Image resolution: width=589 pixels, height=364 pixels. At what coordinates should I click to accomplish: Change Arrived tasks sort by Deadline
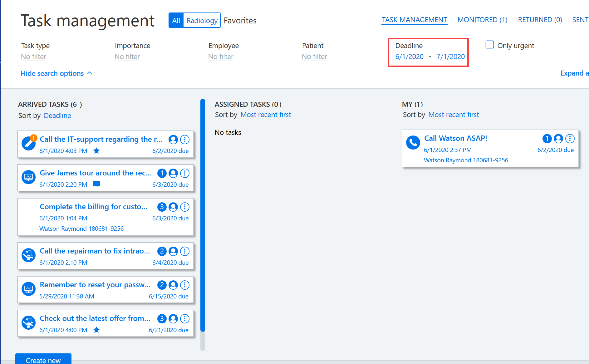(57, 116)
